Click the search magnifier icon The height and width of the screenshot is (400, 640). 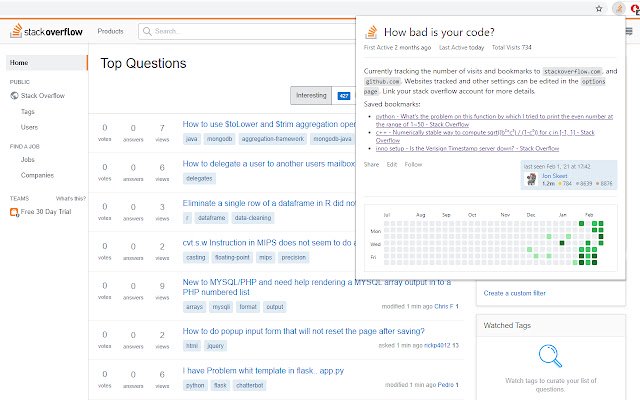147,31
